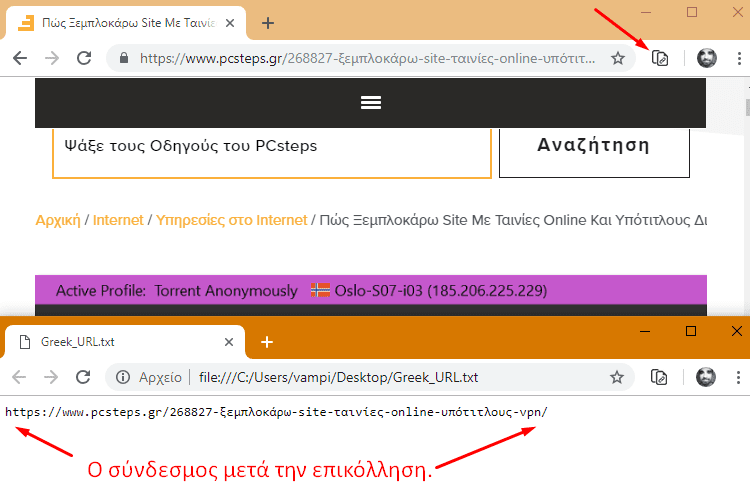Viewport: 750px width, 500px height.
Task: Click the Αναζήτηση button
Action: pyautogui.click(x=594, y=153)
